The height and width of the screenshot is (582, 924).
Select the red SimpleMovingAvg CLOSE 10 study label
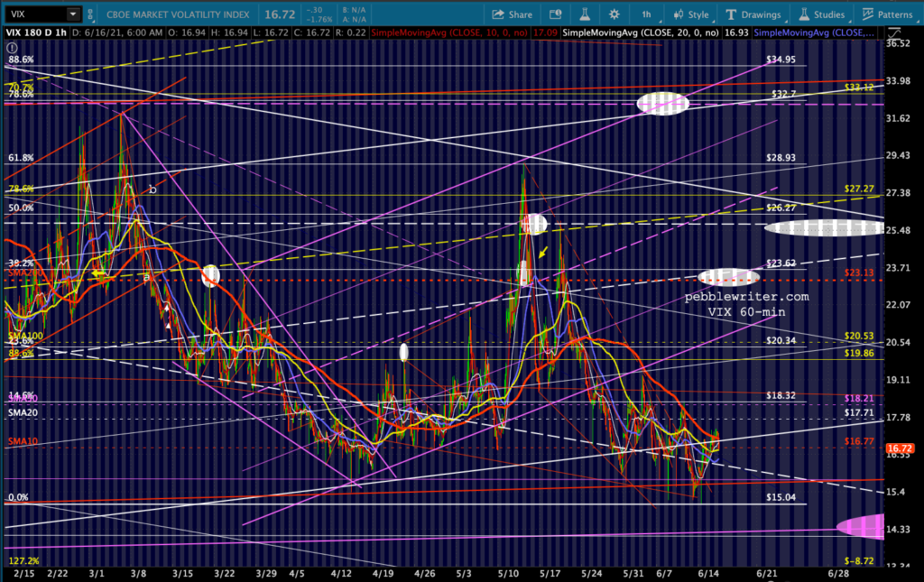pos(449,33)
